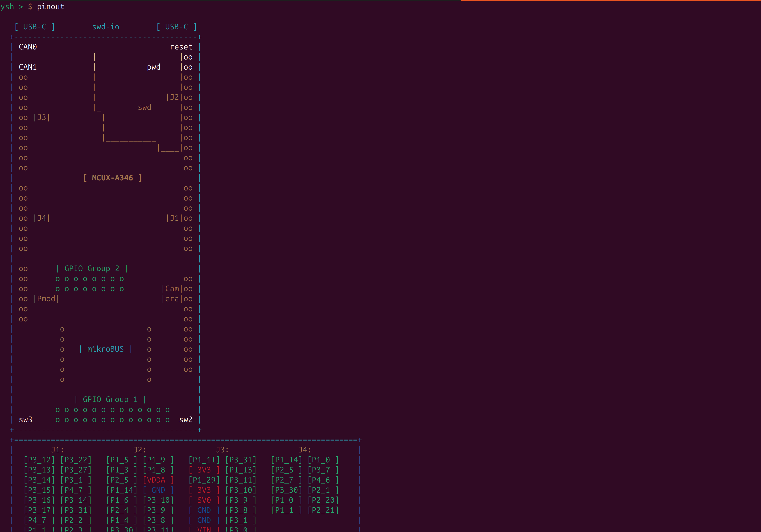Click the typed pinout command text
Viewport: 761px width, 532px height.
point(50,7)
